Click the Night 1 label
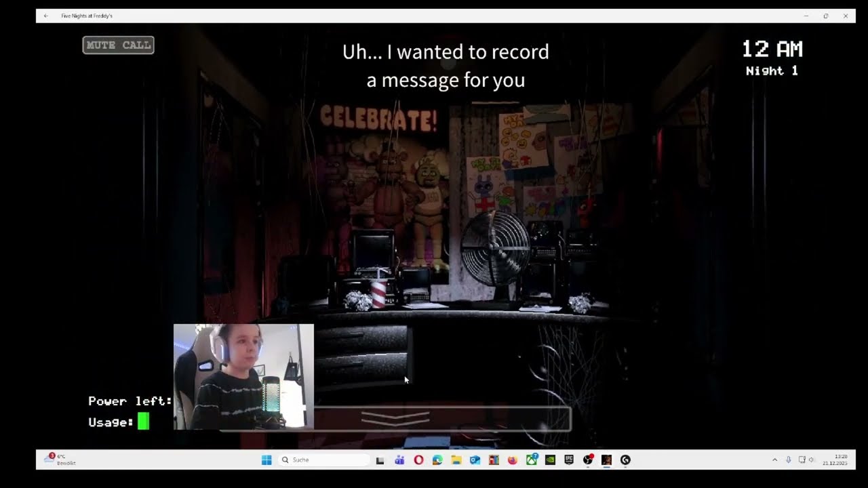 click(x=772, y=71)
